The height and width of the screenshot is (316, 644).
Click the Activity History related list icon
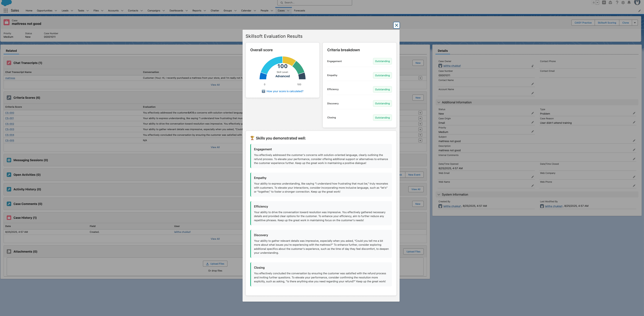click(9, 189)
